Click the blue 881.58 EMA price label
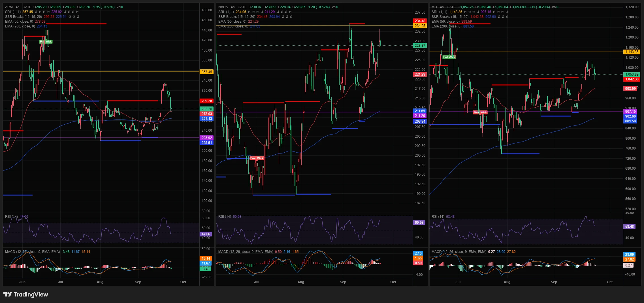The image size is (644, 303). tap(630, 121)
